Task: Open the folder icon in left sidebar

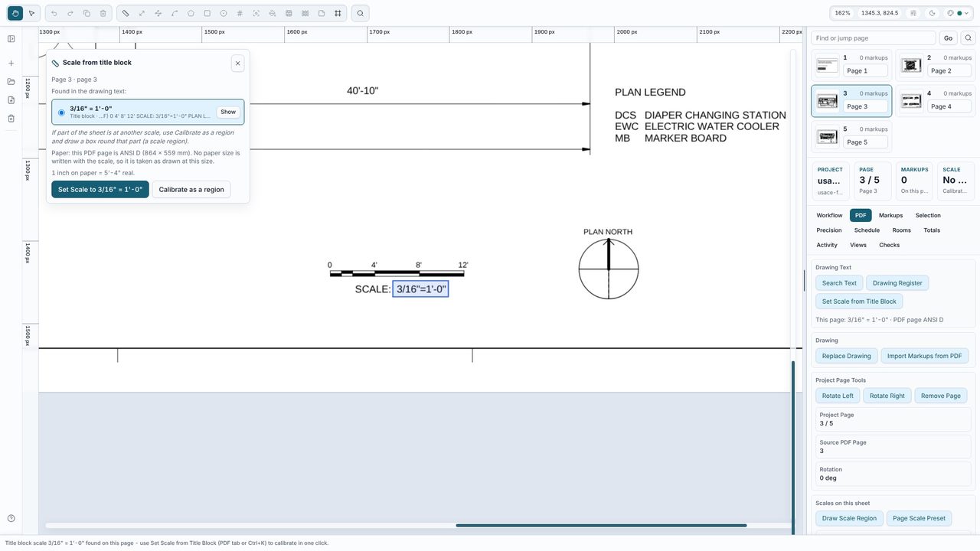Action: tap(11, 82)
